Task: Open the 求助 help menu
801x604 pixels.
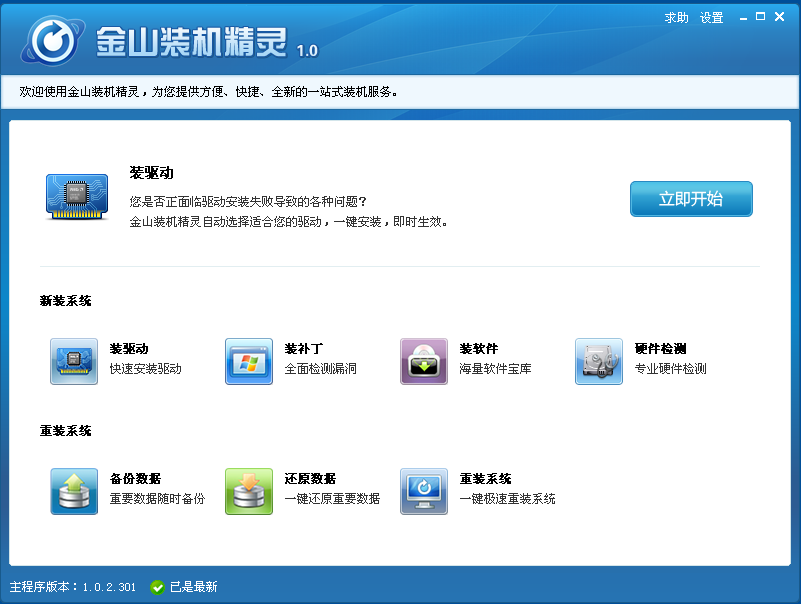Action: pyautogui.click(x=676, y=18)
